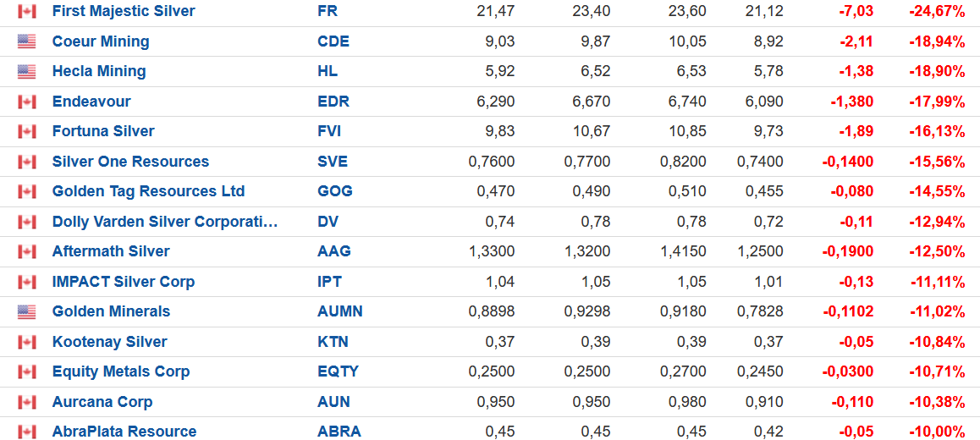Click the Canadian flag beside First Majestic Silver
The width and height of the screenshot is (980, 440).
27,12
